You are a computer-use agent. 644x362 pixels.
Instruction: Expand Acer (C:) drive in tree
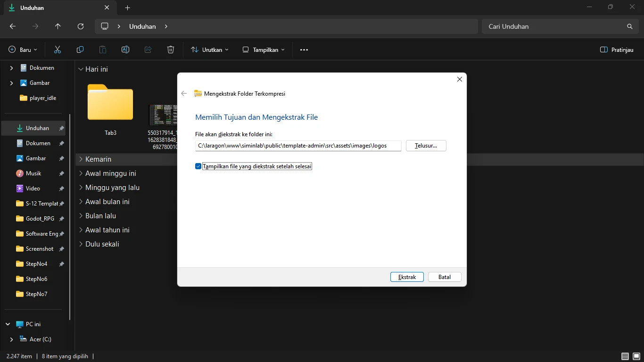coord(11,339)
